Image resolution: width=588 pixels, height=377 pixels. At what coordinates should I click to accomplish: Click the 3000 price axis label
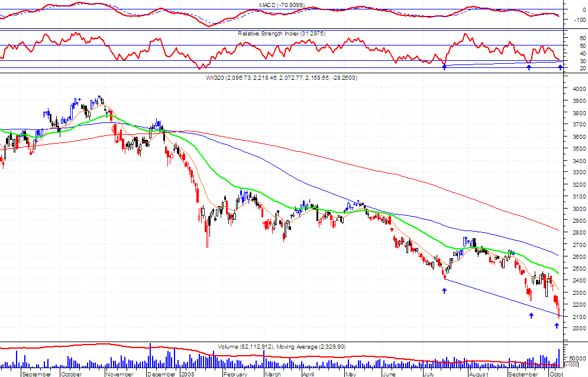[579, 209]
